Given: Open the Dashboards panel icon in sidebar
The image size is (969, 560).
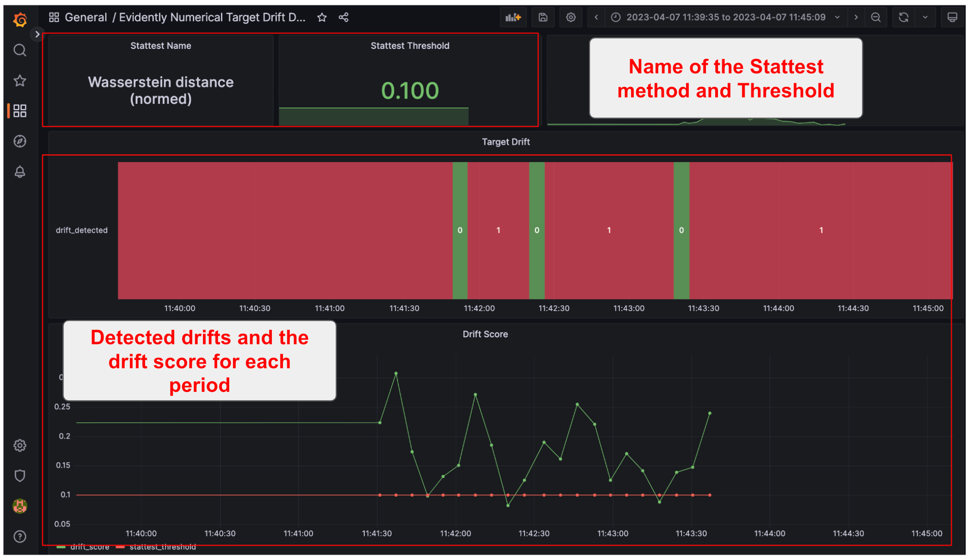Looking at the screenshot, I should tap(19, 110).
